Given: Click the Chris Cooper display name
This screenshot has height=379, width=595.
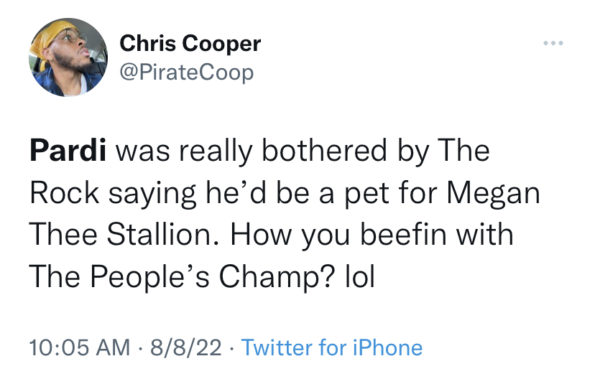Looking at the screenshot, I should 190,44.
